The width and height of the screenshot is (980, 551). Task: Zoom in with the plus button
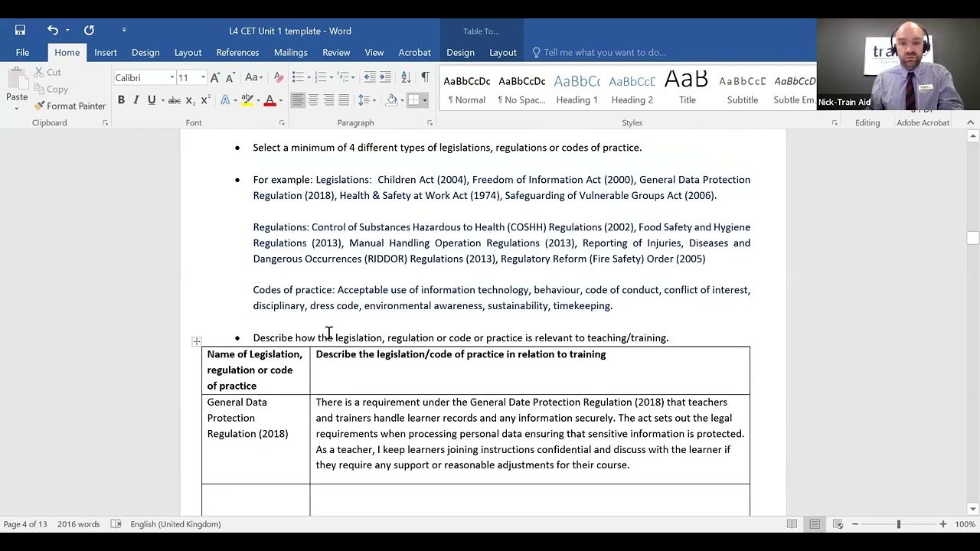942,524
